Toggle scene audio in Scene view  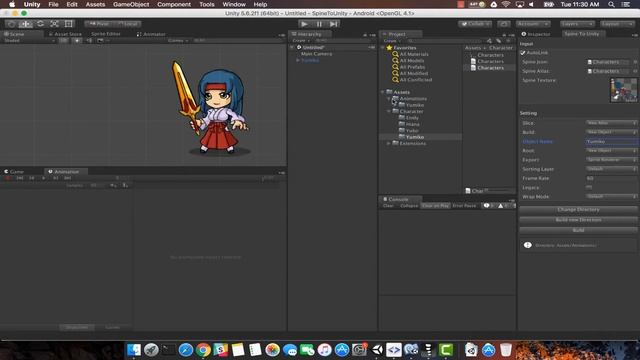(89, 40)
